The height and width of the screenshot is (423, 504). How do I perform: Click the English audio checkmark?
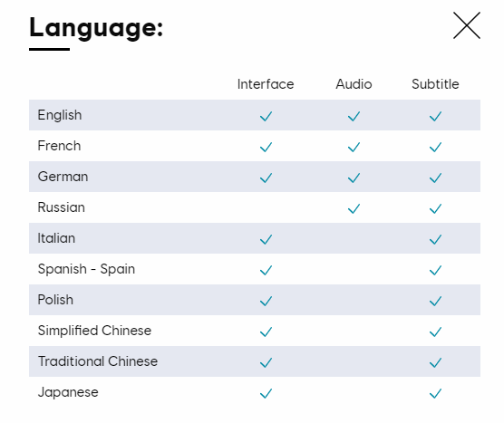point(354,116)
